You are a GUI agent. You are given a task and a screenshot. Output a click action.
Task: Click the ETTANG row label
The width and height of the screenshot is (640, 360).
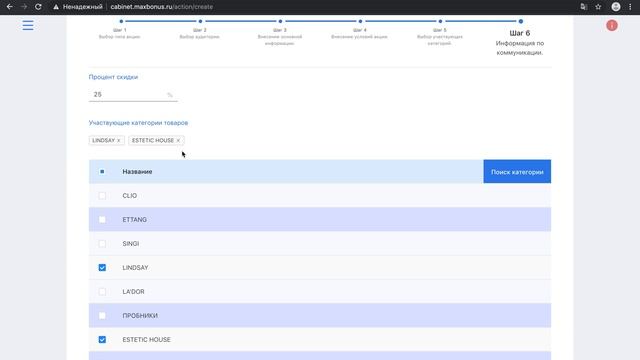(x=134, y=220)
